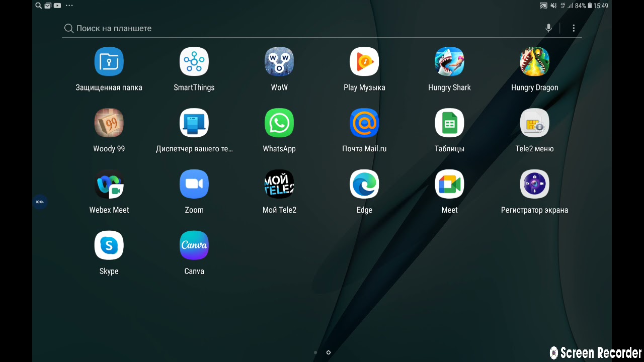The width and height of the screenshot is (644, 362).
Task: Open the WoW word game
Action: tap(279, 62)
